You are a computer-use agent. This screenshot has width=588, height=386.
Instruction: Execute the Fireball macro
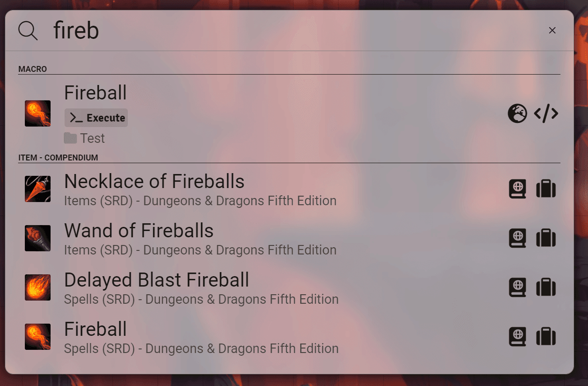tap(96, 118)
